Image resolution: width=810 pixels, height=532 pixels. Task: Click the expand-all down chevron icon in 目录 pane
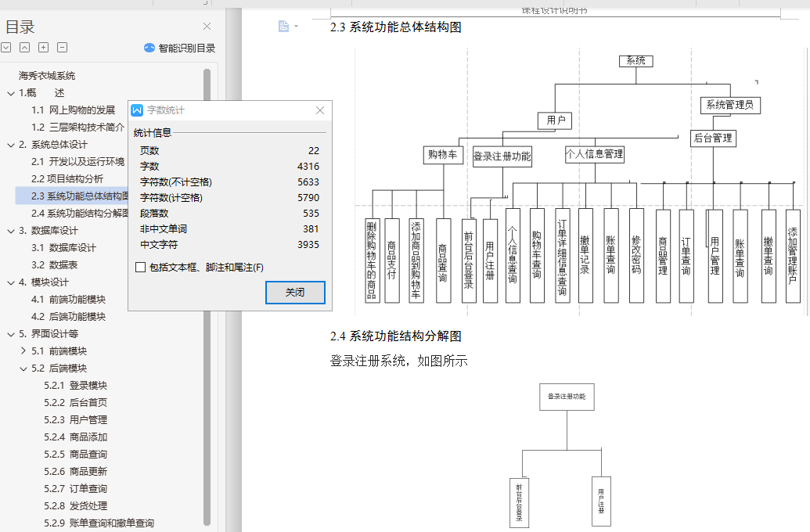[6, 48]
